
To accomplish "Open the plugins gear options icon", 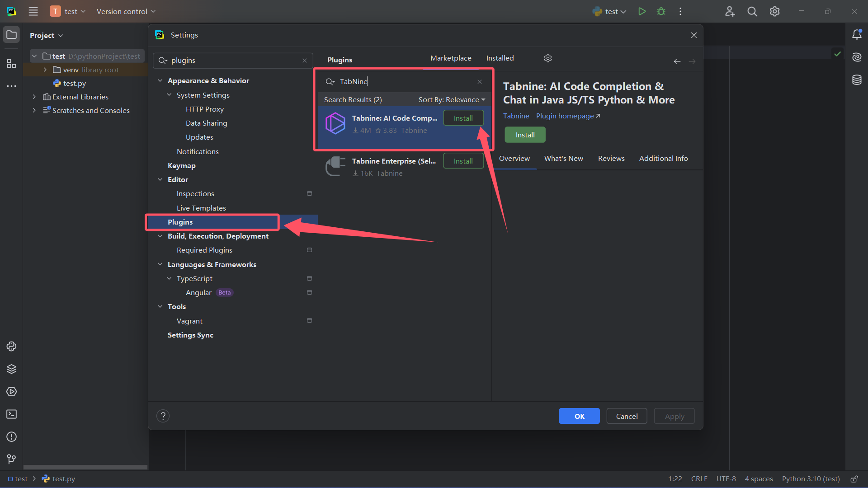I will pyautogui.click(x=548, y=58).
